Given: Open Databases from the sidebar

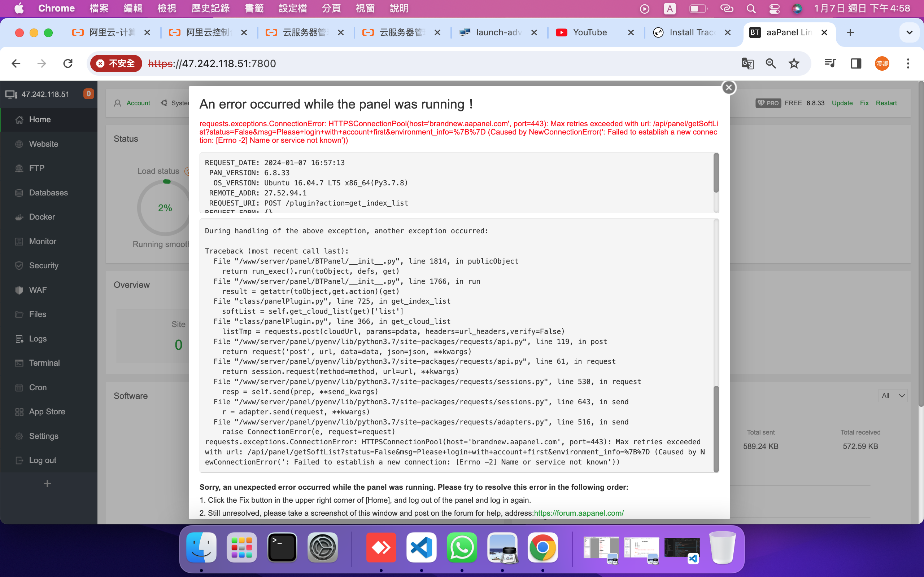Looking at the screenshot, I should [x=48, y=193].
